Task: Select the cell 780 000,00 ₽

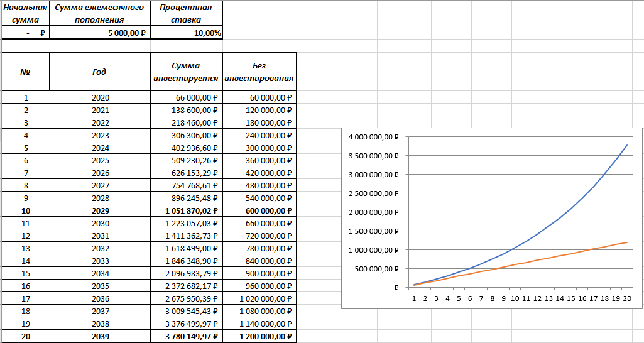Action: click(x=259, y=249)
